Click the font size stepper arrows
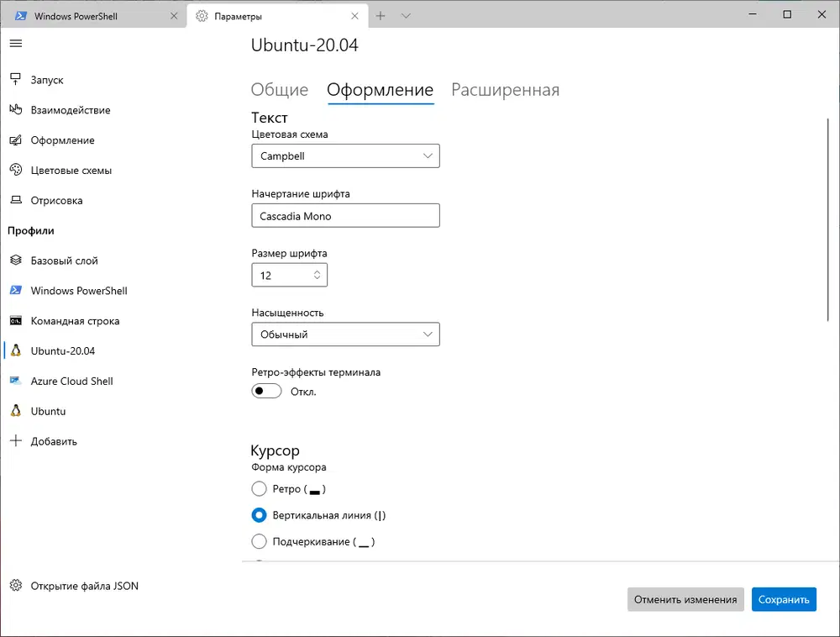 [x=318, y=275]
